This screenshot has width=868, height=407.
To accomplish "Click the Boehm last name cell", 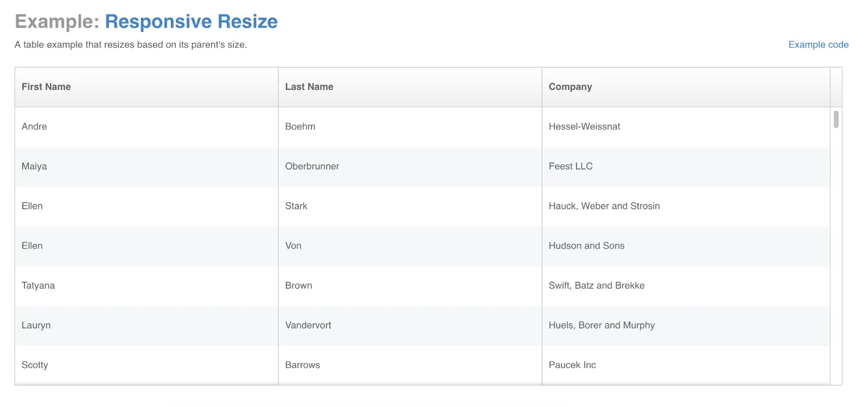I will pyautogui.click(x=300, y=126).
